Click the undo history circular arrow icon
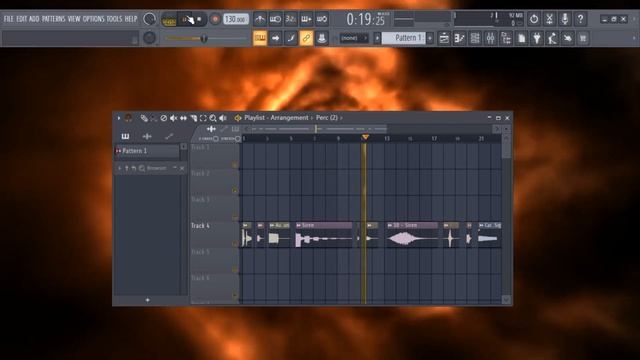Viewport: 640px width, 360px height. tap(534, 19)
